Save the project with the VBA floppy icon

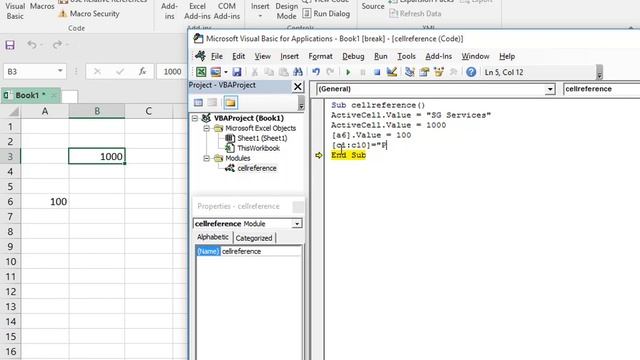pyautogui.click(x=237, y=72)
